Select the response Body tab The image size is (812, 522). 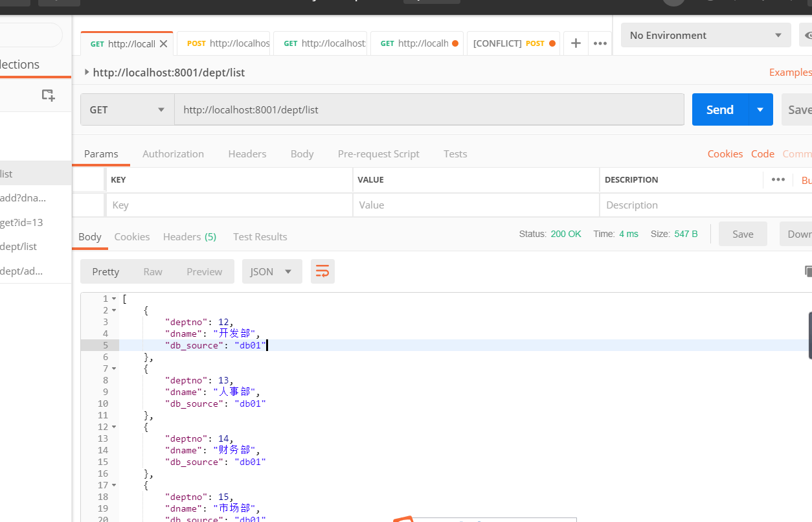(x=90, y=236)
